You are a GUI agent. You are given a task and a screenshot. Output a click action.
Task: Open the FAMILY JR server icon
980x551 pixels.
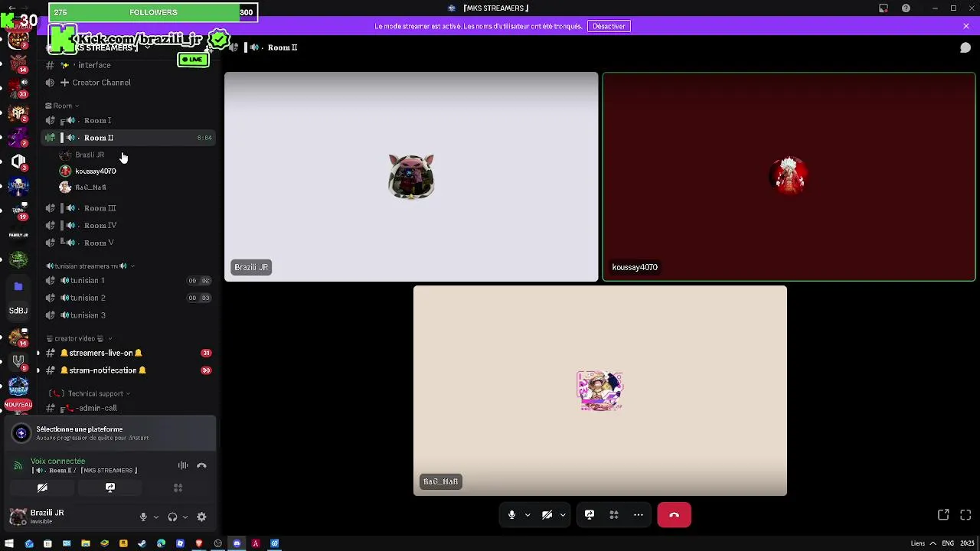18,235
